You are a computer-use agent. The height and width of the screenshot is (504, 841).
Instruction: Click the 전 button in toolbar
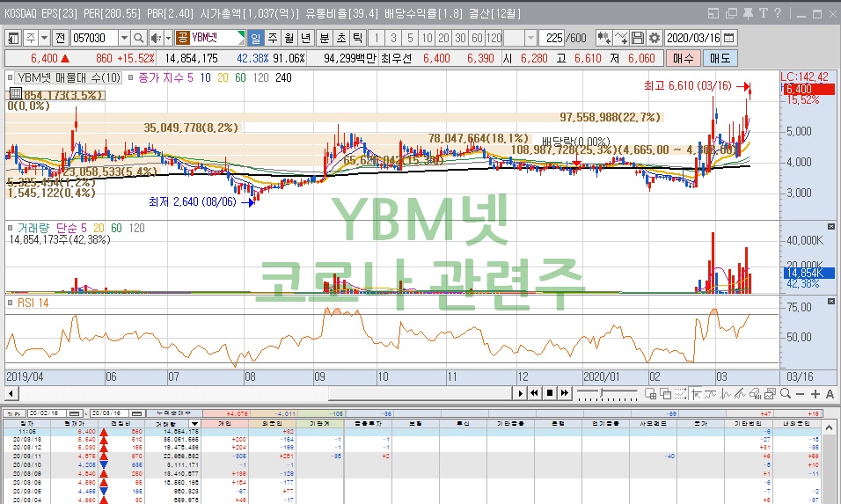60,38
